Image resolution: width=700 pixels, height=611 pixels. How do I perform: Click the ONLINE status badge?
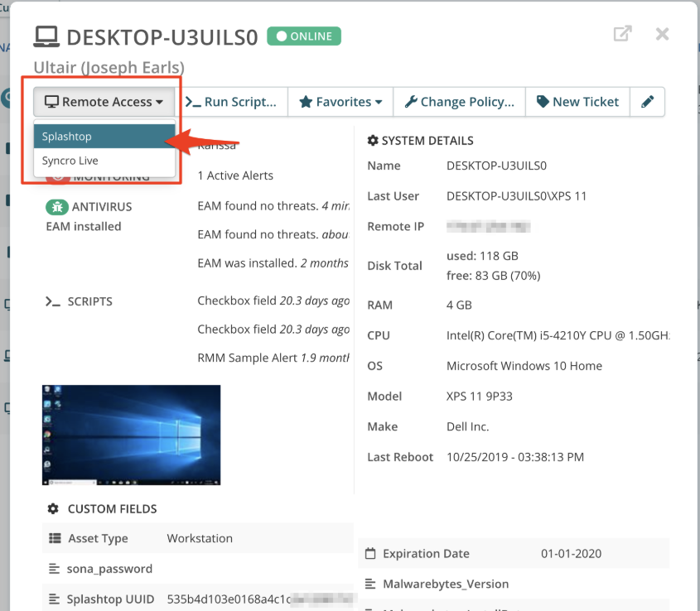tap(304, 36)
